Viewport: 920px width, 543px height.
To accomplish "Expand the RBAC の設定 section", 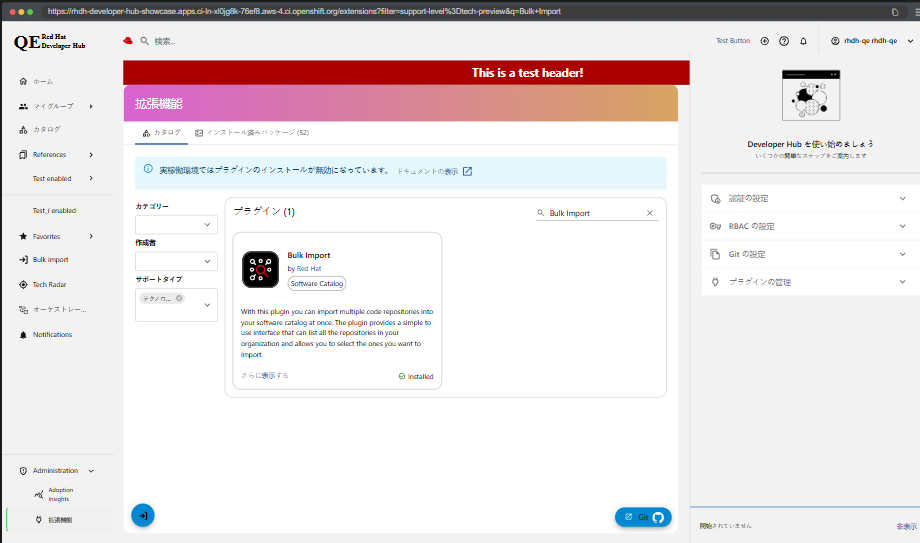I will pos(810,226).
